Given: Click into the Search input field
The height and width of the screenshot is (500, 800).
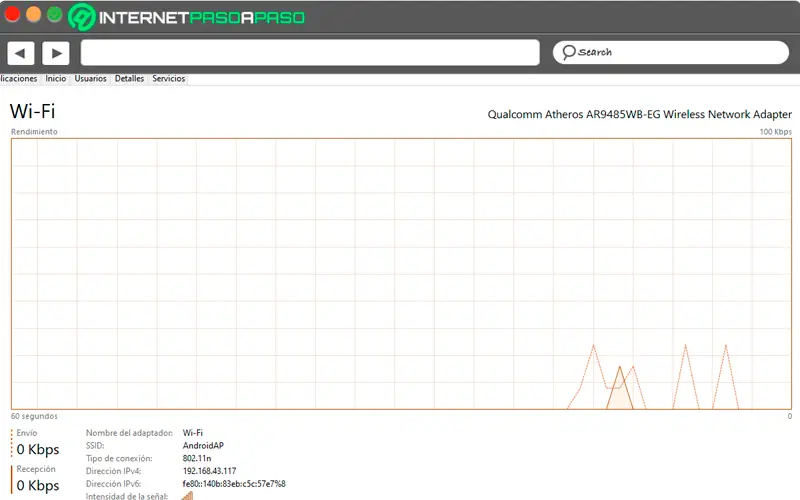Looking at the screenshot, I should tap(671, 53).
